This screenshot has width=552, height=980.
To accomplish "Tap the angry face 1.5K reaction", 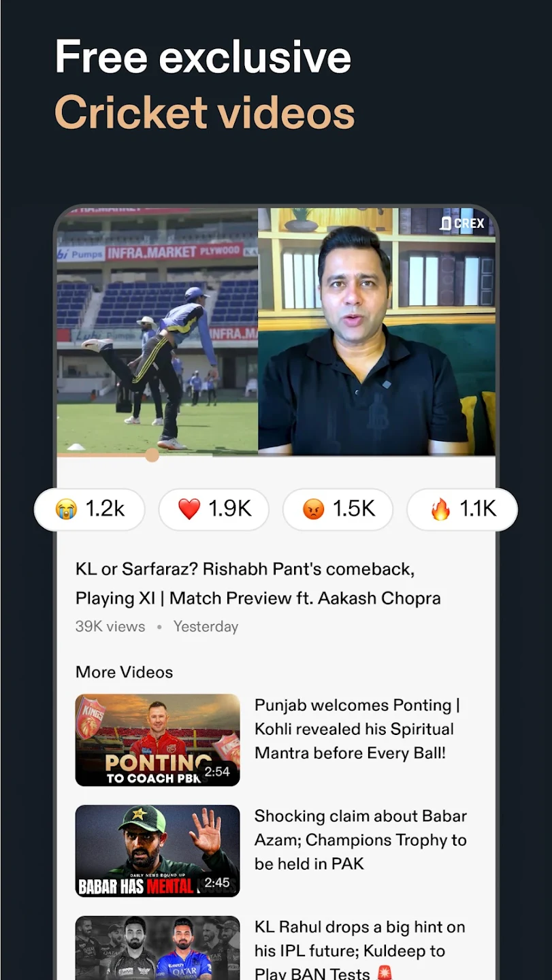I will pyautogui.click(x=338, y=509).
